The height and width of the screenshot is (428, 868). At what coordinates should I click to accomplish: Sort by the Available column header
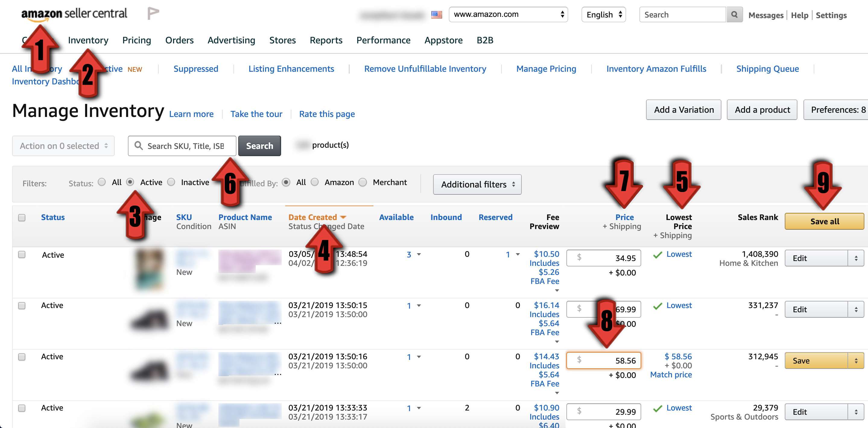[396, 217]
